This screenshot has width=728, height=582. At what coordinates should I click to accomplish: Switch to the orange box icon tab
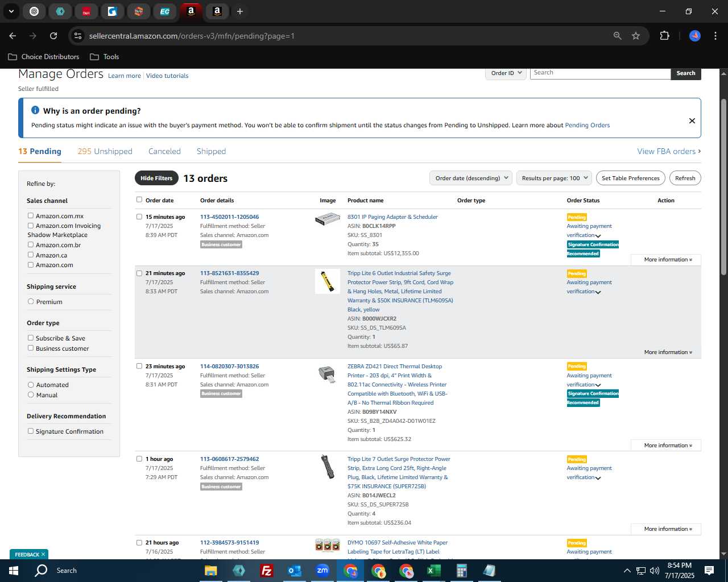pos(139,11)
